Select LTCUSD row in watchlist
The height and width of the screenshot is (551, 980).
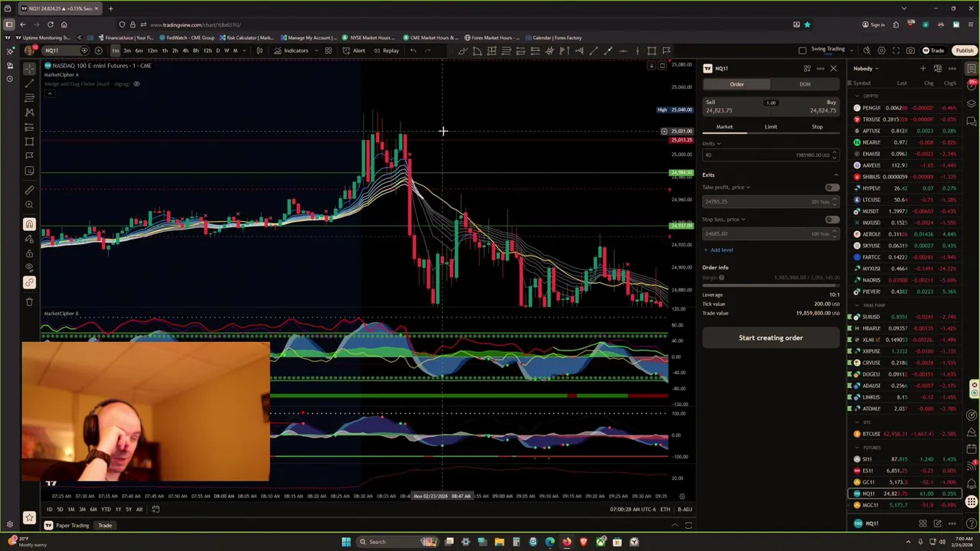point(905,200)
